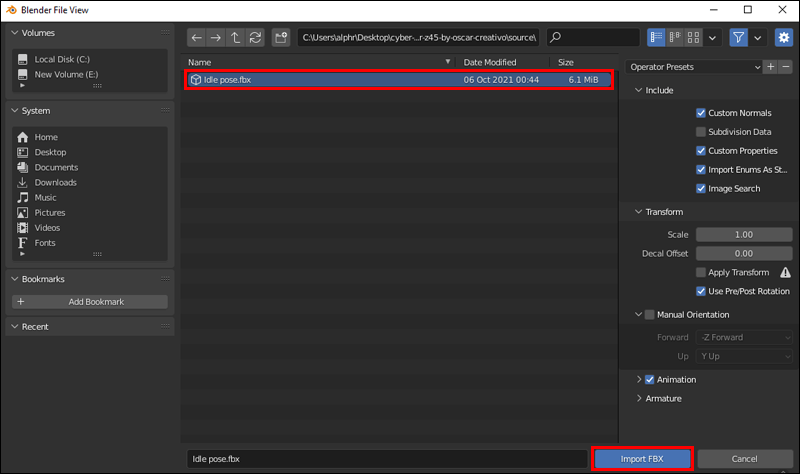Click the Apply Transform warning icon
This screenshot has width=800, height=474.
(785, 272)
